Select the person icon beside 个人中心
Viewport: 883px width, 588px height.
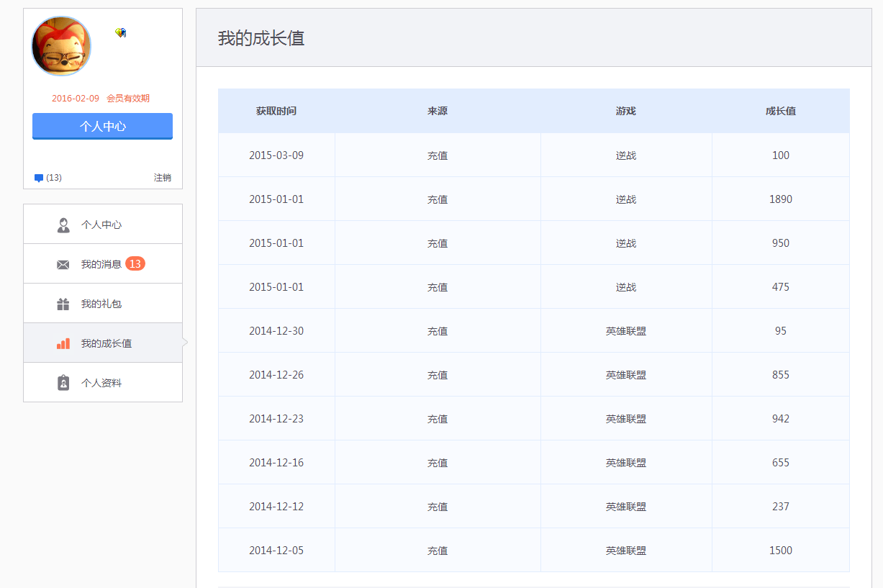pos(63,224)
